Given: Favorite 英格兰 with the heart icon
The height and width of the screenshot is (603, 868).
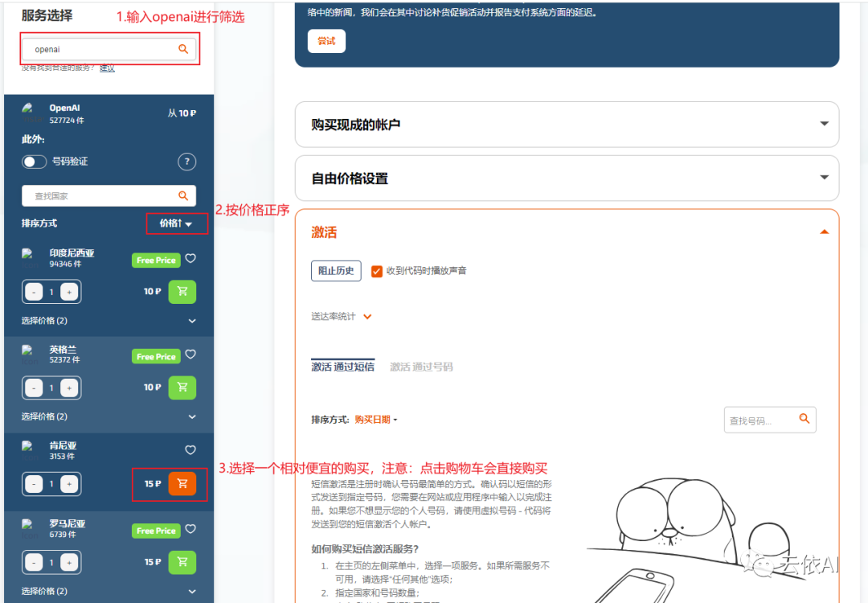Looking at the screenshot, I should point(190,355).
